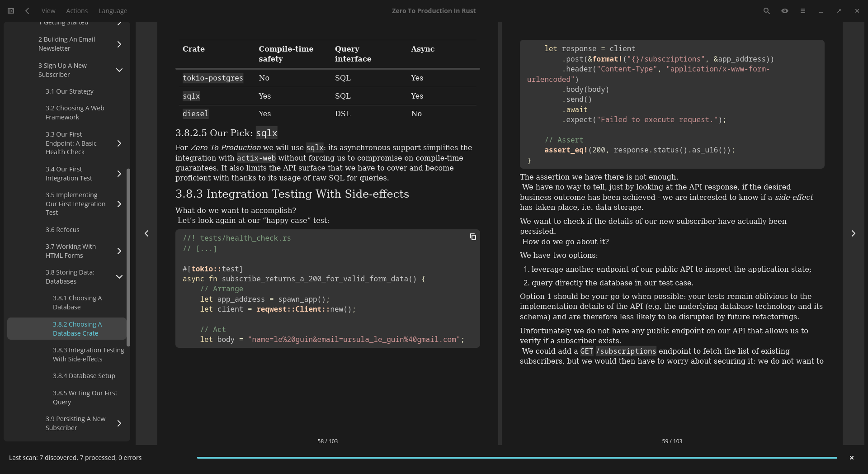Viewport: 868px width, 474px height.
Task: Click the Last scan status text
Action: tap(75, 458)
